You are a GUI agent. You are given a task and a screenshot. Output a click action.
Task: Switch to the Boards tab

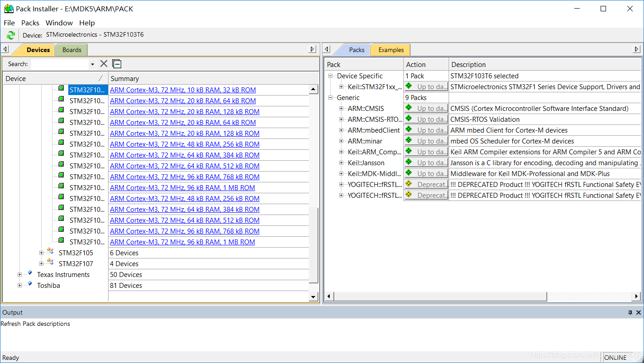tap(72, 50)
